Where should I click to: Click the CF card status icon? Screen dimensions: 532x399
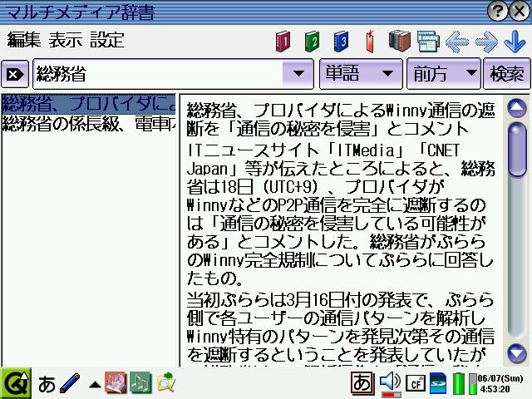416,384
